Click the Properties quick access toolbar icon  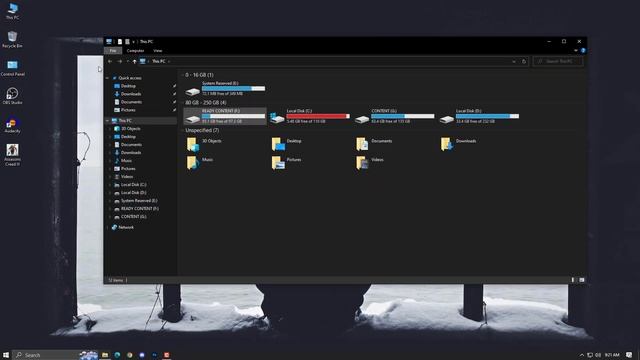tap(120, 41)
